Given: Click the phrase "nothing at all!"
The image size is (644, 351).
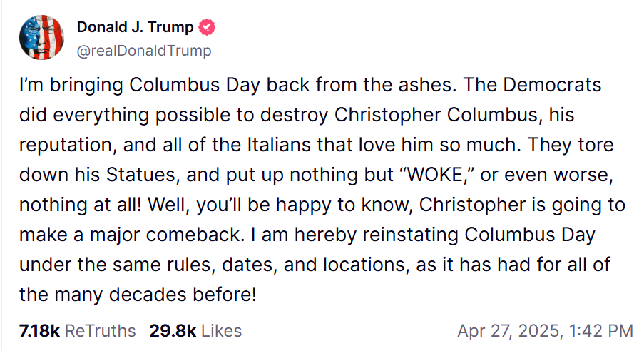Looking at the screenshot, I should (81, 205).
